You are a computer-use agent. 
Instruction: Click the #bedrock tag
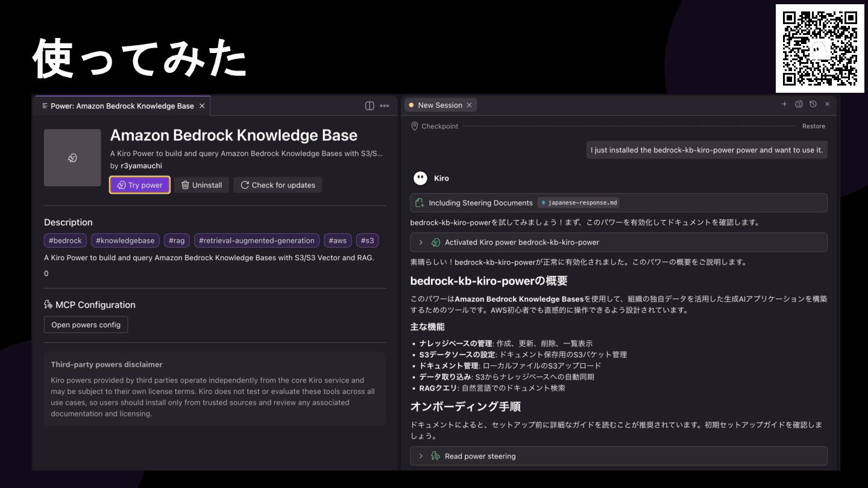[x=66, y=240]
